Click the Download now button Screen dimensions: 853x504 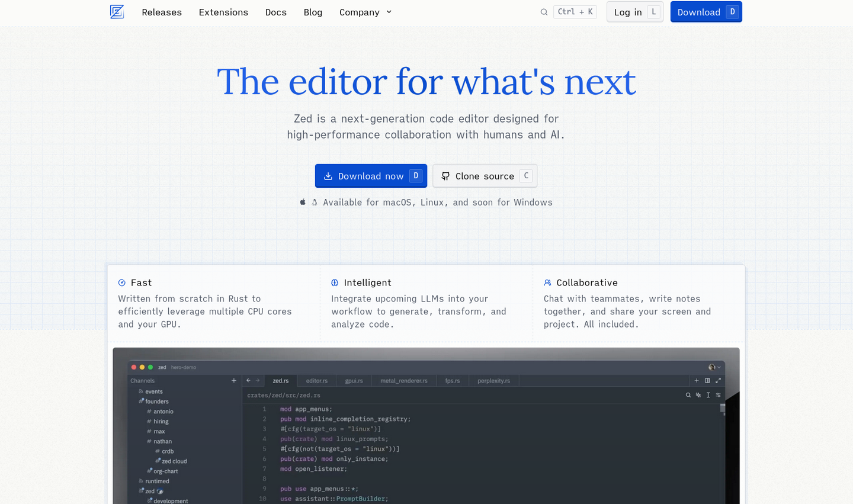371,175
